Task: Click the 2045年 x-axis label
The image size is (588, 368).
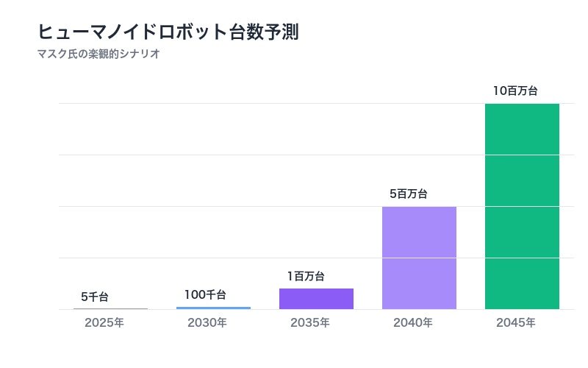Action: (516, 322)
